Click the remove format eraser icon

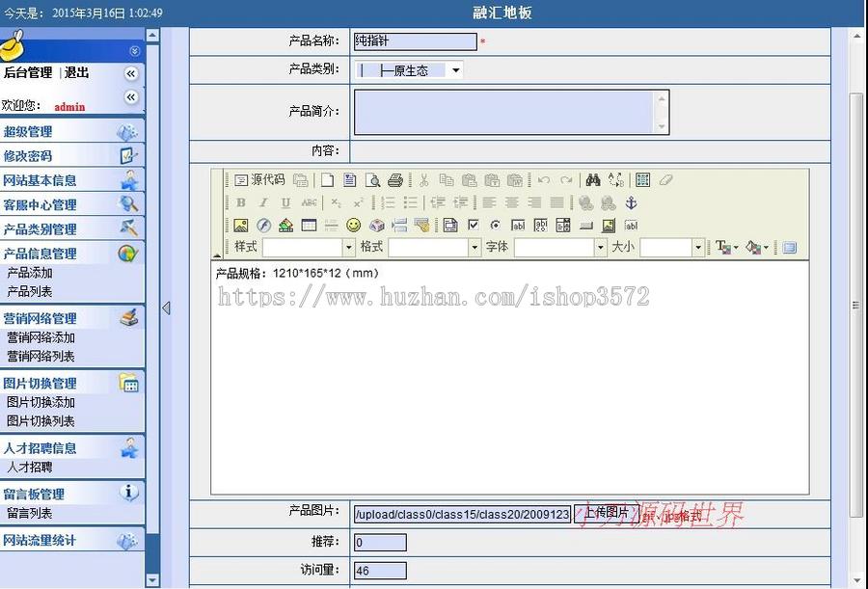(665, 180)
